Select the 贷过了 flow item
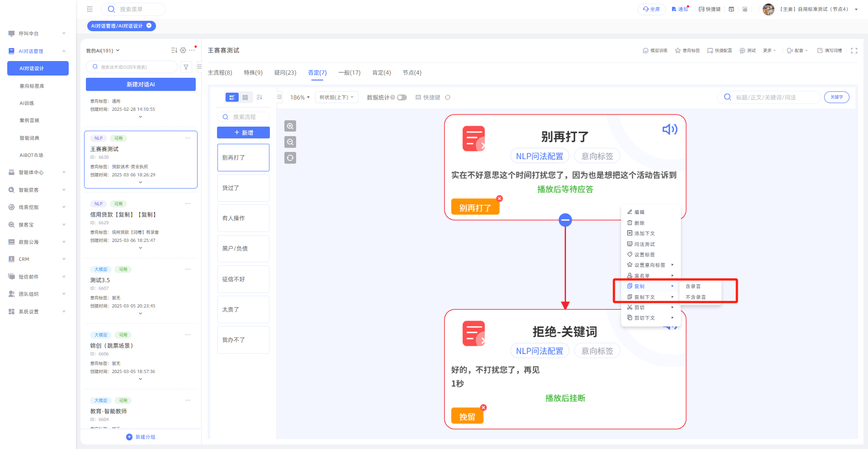Screen dimensions: 868x449 click(x=243, y=188)
